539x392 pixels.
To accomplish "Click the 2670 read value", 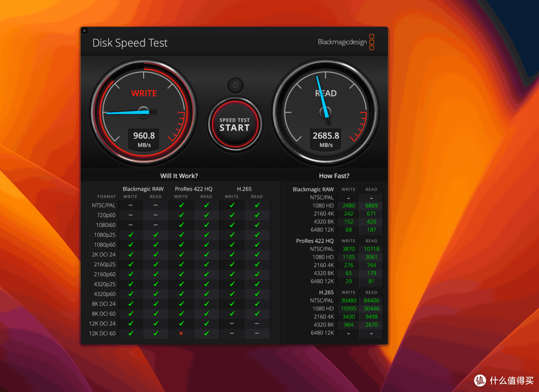I will tap(371, 325).
